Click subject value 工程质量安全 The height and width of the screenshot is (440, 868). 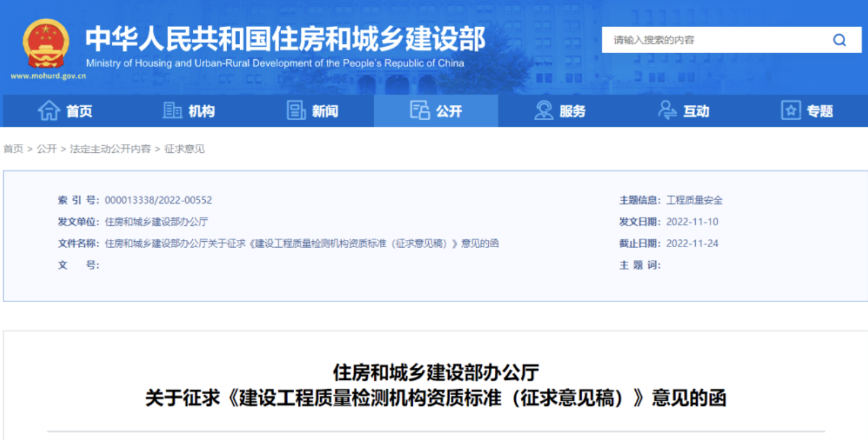[695, 201]
